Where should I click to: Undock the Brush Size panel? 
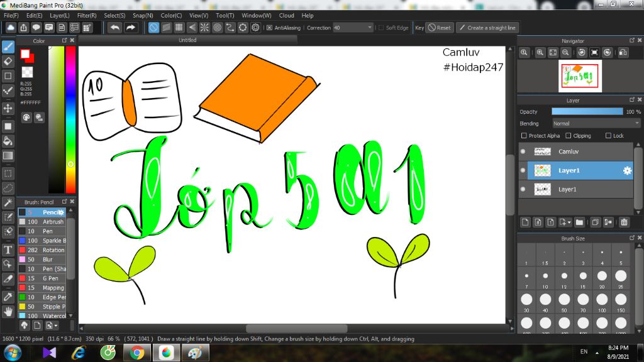click(632, 238)
